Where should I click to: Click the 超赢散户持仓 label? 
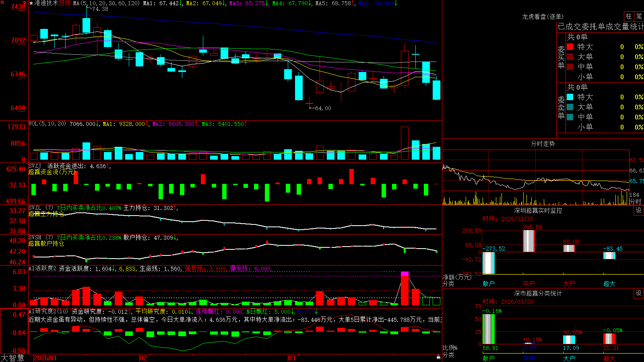tap(46, 243)
